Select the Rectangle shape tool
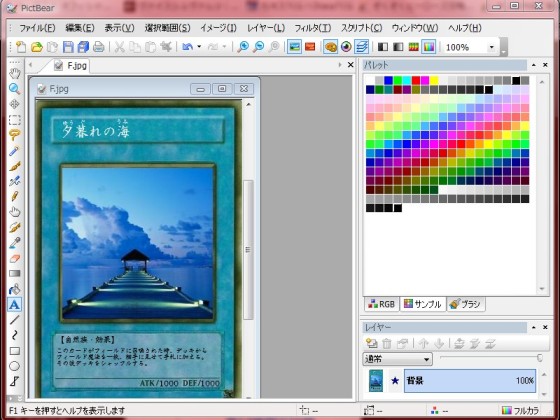This screenshot has height=420, width=560. (x=14, y=351)
